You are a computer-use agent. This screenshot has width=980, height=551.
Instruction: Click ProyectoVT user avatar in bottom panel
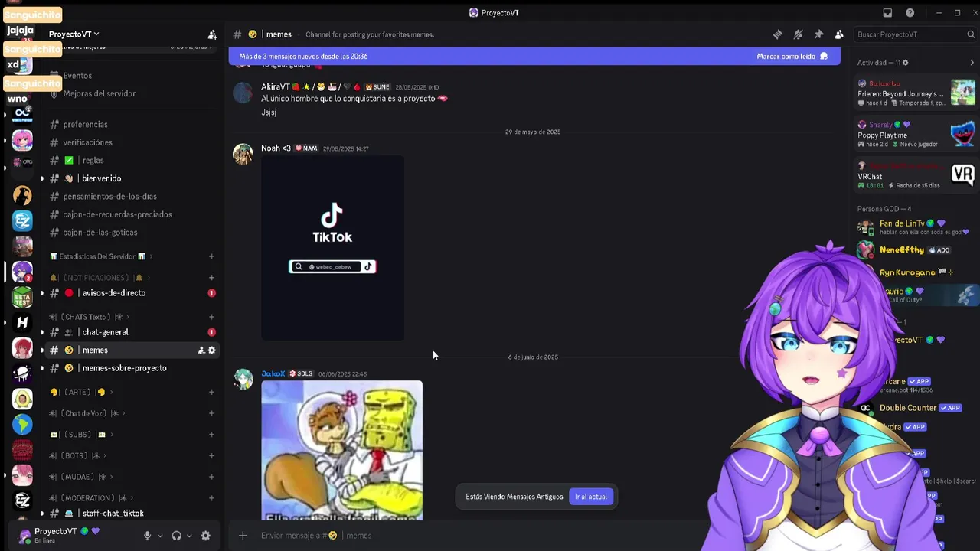click(x=24, y=535)
